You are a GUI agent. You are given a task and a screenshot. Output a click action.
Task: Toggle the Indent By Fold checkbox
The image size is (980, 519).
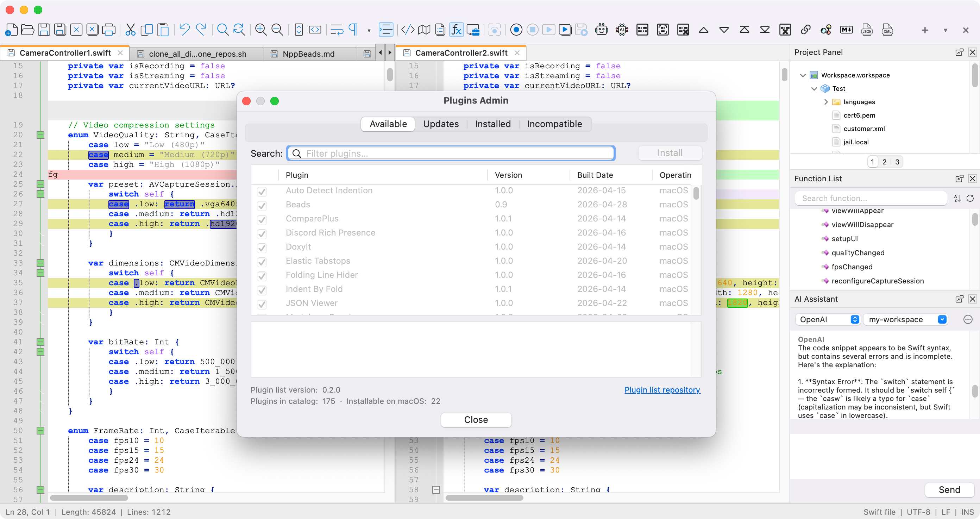point(262,290)
